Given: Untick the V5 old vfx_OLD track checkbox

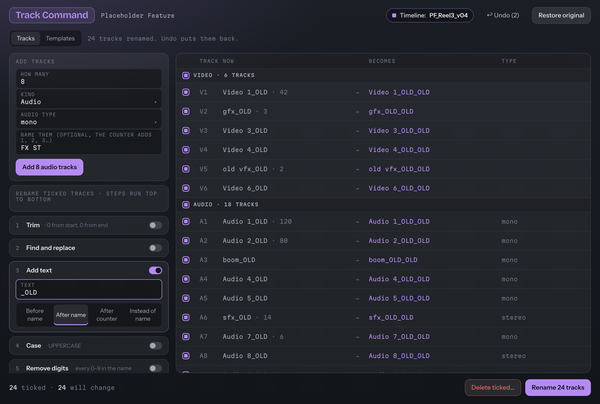Looking at the screenshot, I should click(x=186, y=169).
